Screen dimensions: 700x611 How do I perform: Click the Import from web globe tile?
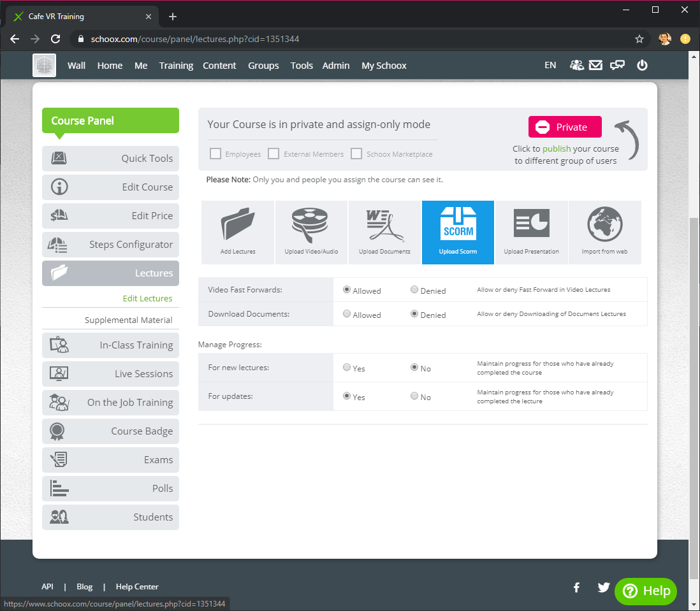pos(605,233)
